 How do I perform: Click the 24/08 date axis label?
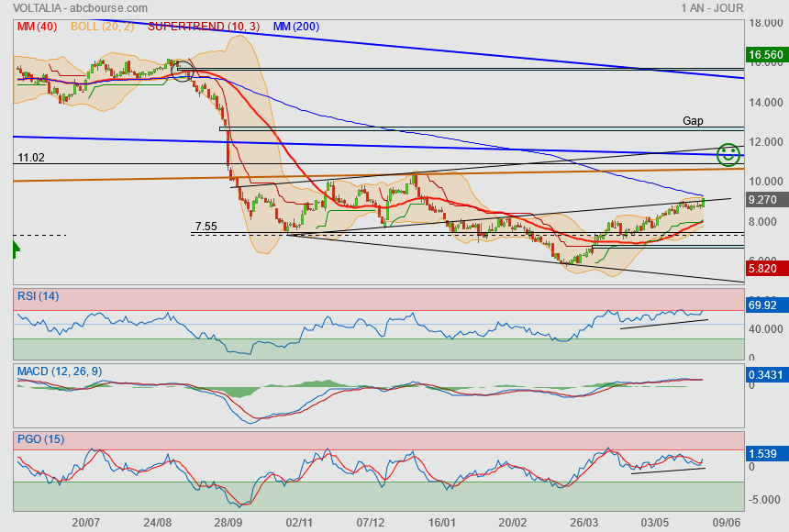tap(157, 523)
